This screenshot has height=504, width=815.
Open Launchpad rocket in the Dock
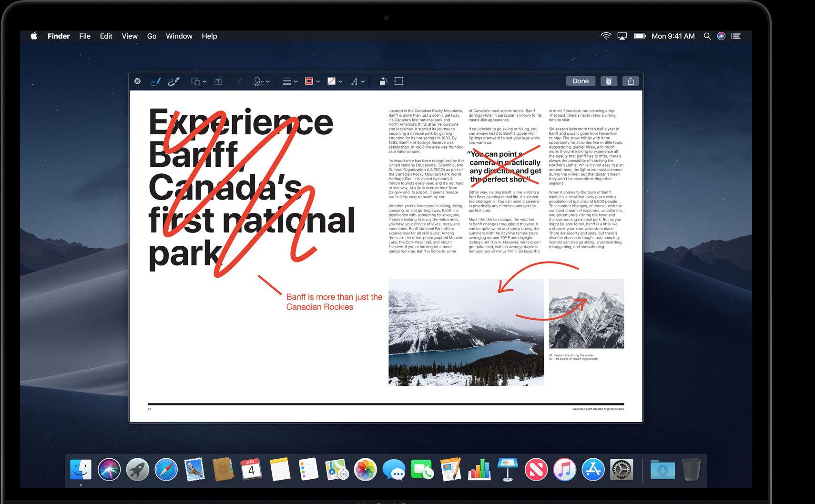138,470
